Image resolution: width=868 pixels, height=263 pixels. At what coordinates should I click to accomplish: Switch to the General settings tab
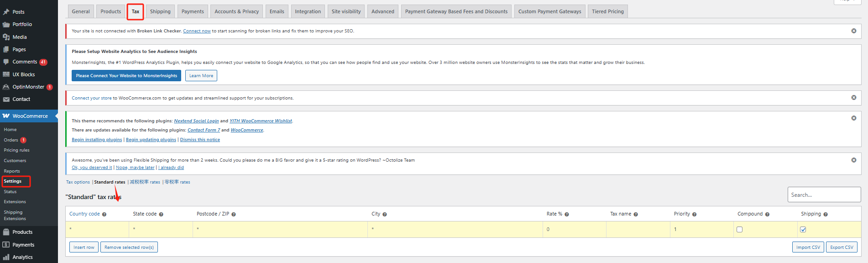click(81, 11)
